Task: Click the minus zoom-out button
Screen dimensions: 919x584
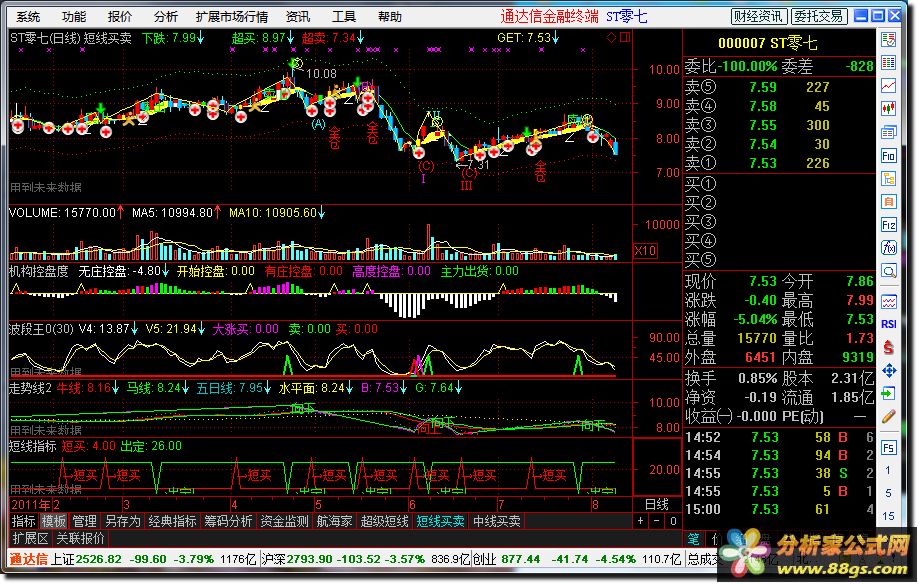Action: point(657,521)
